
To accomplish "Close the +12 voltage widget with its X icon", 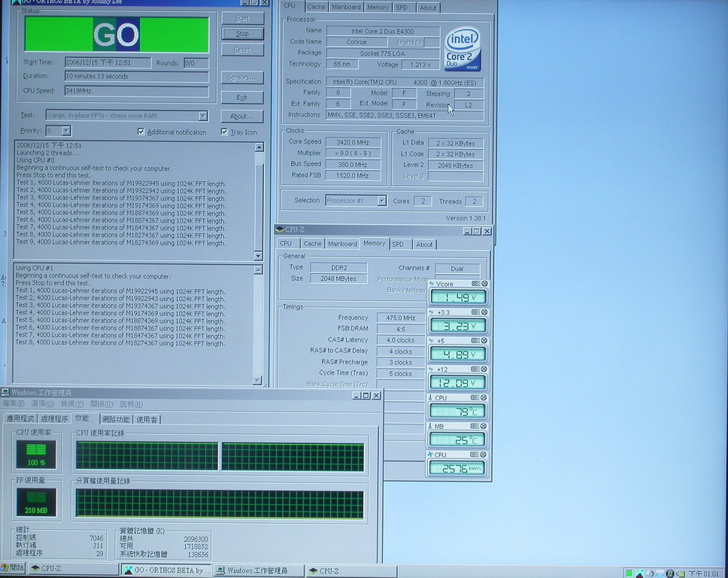I will coord(484,369).
